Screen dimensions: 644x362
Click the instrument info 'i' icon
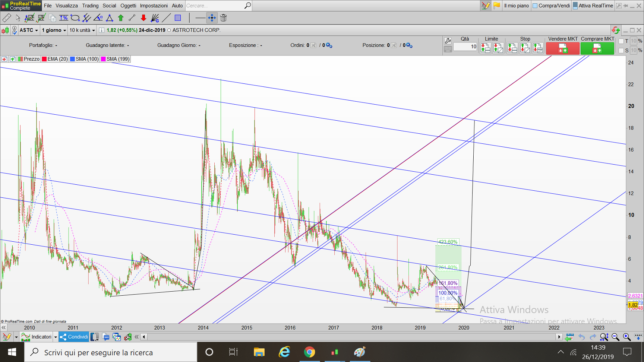click(101, 30)
